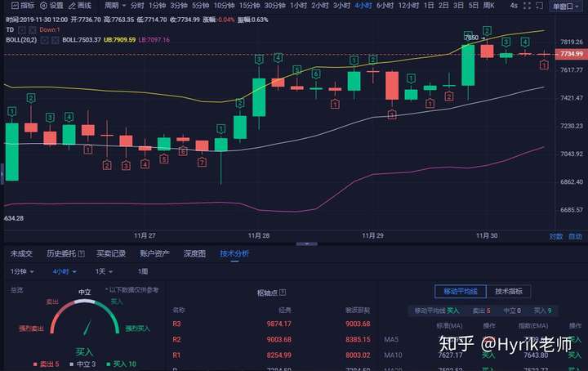The height and width of the screenshot is (371, 588).
Task: Click the R2 Fibonacci value 8385.15
Action: pyautogui.click(x=359, y=339)
